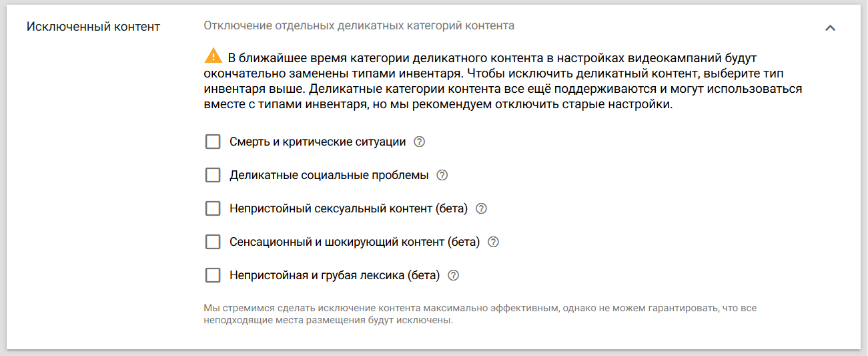This screenshot has width=868, height=356.
Task: Enable the Смерть и критические ситуации checkbox
Action: tap(213, 142)
